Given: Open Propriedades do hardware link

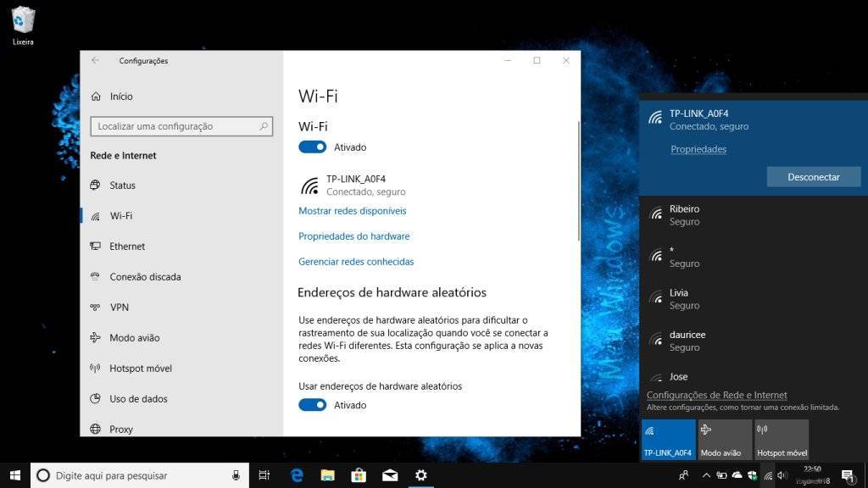Looking at the screenshot, I should pyautogui.click(x=353, y=236).
